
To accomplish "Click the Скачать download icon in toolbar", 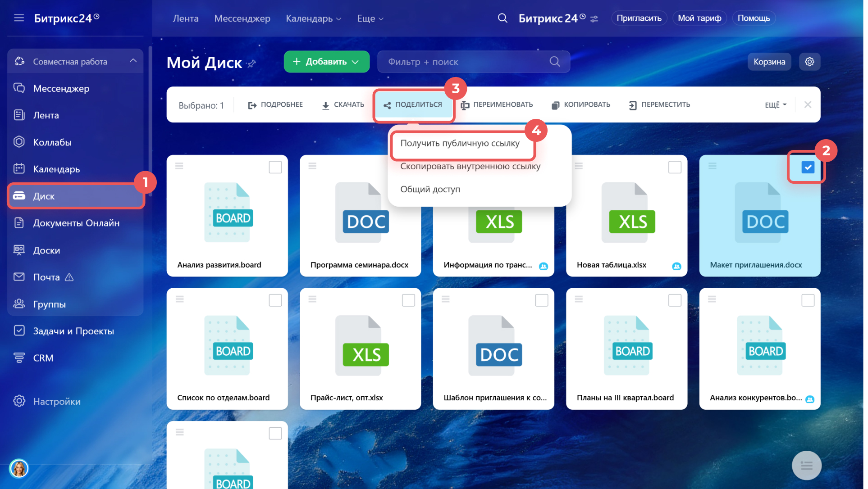I will click(325, 105).
